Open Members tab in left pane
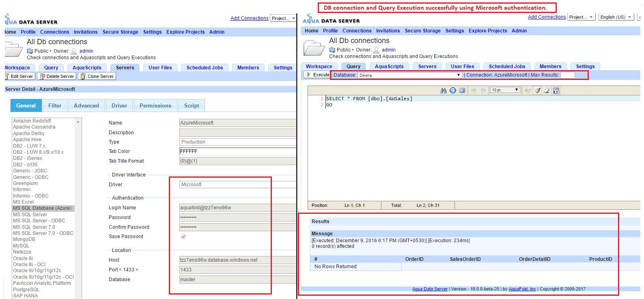The width and height of the screenshot is (644, 299). [x=248, y=68]
